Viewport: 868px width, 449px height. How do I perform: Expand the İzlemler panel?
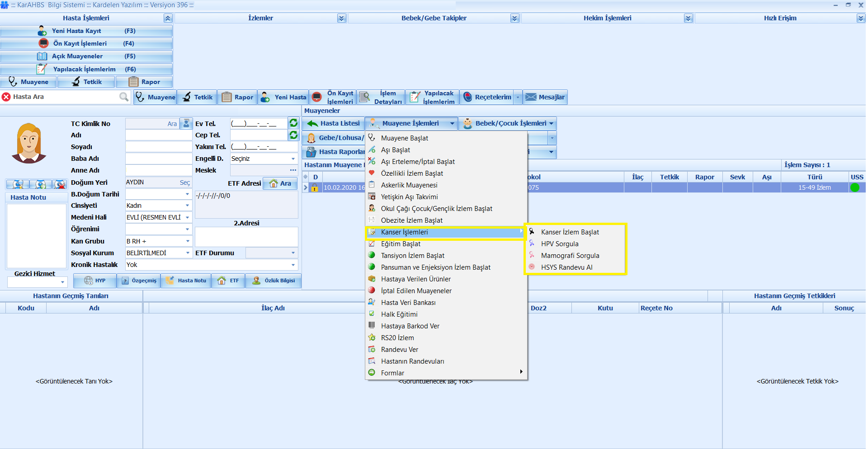[341, 18]
